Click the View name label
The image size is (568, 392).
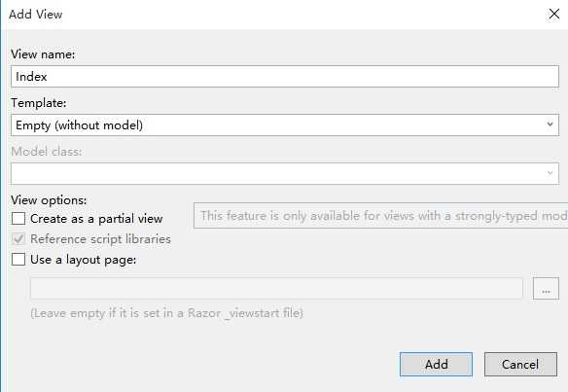tap(43, 54)
